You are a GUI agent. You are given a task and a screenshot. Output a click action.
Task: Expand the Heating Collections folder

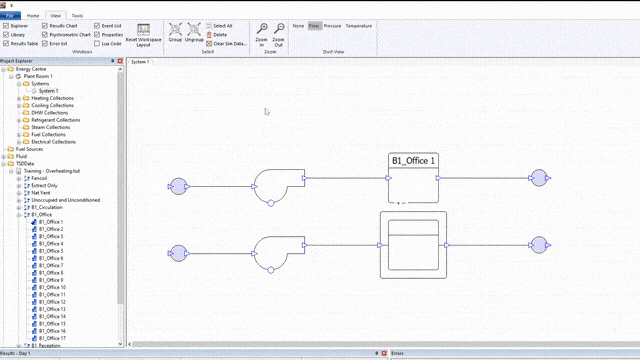[x=19, y=98]
